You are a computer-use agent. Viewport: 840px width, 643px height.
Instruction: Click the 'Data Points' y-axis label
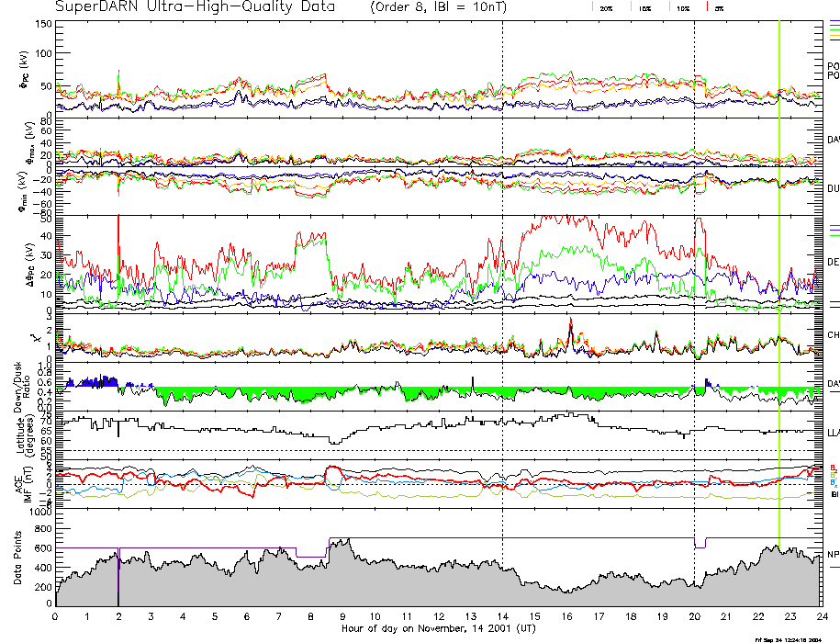click(x=17, y=558)
